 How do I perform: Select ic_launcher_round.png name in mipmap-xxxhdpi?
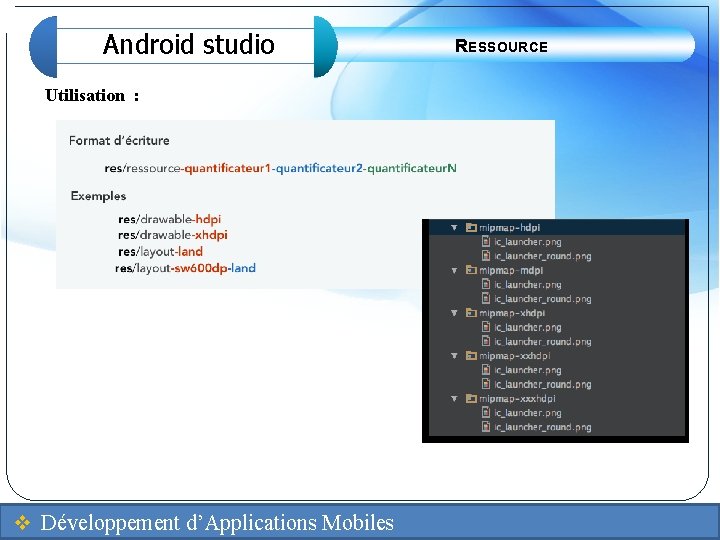point(542,427)
